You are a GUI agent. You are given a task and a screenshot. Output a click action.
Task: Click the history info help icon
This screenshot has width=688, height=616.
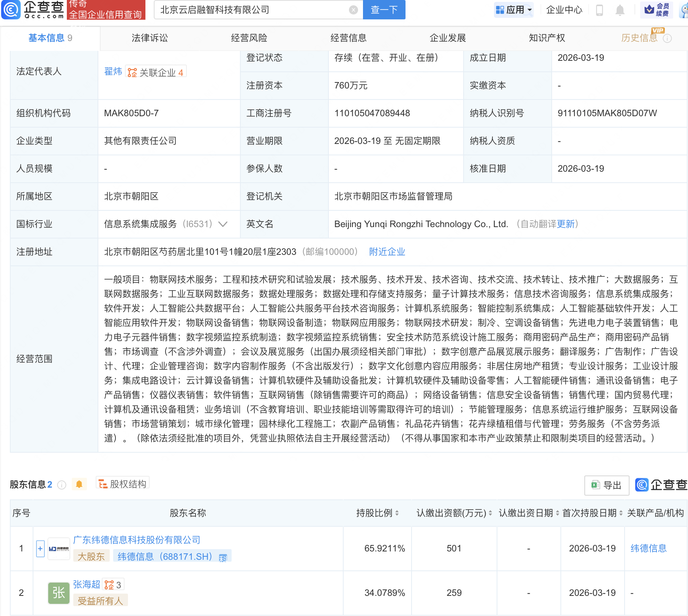click(x=667, y=38)
